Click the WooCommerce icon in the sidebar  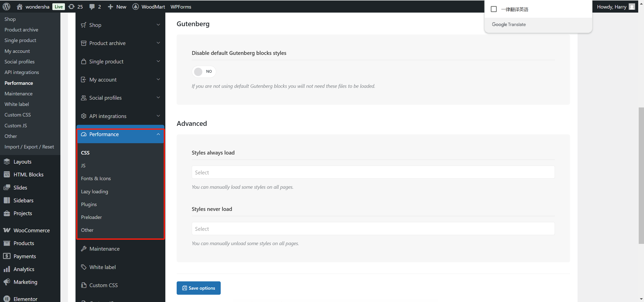(x=7, y=230)
